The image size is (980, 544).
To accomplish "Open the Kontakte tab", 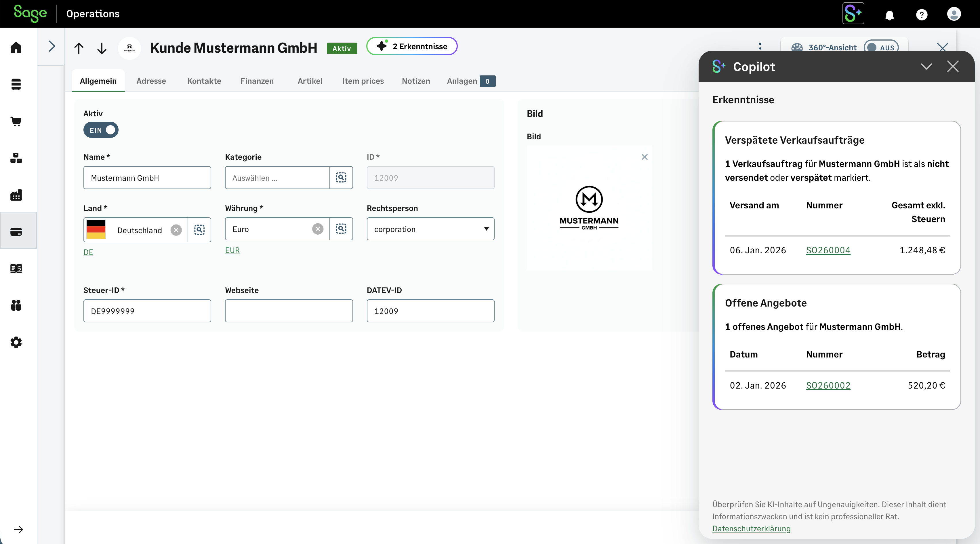I will click(x=204, y=81).
